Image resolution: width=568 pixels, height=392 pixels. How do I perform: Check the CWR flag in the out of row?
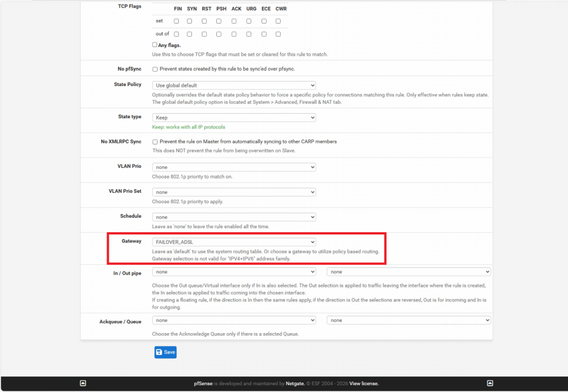coord(278,34)
